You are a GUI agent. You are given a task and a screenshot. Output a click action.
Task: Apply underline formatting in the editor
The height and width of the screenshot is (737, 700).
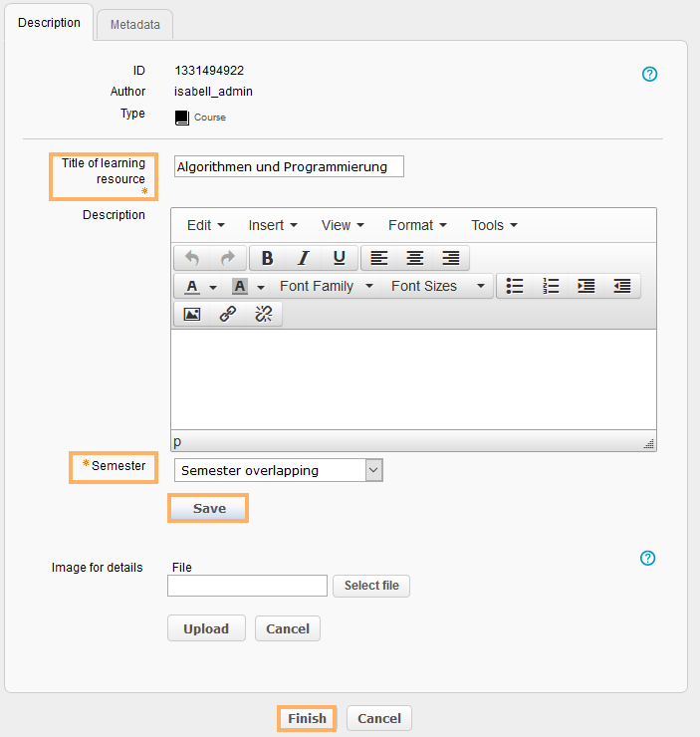pos(340,258)
